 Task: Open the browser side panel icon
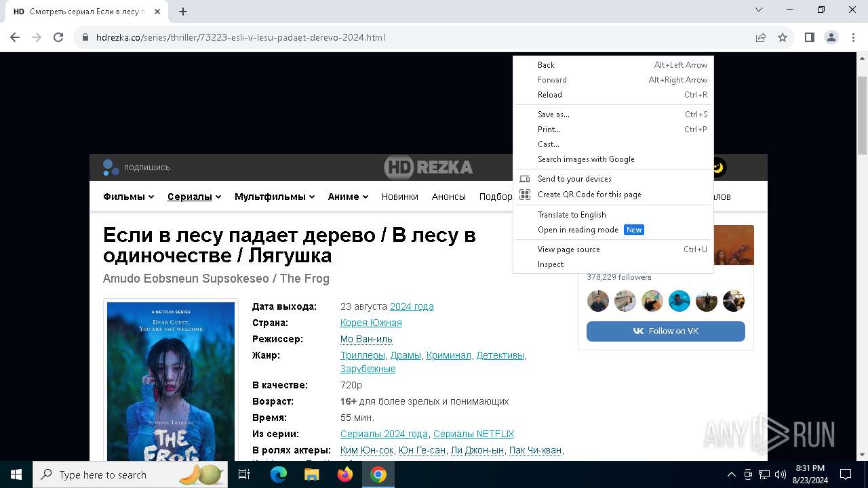point(810,37)
